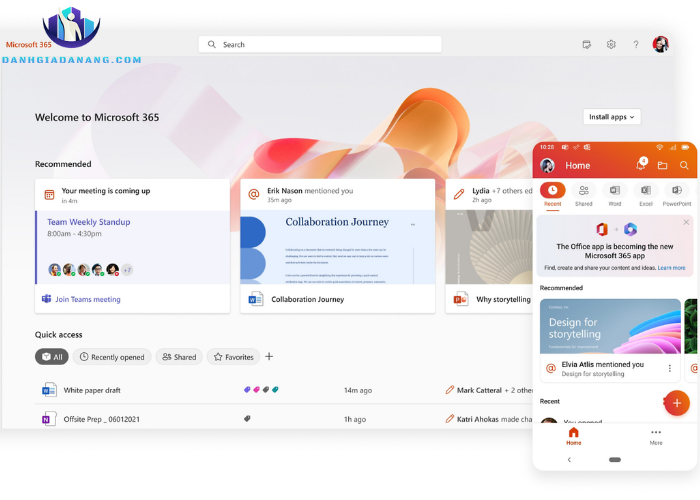Click the +7 attendees badge
The image size is (700, 500).
(x=127, y=270)
